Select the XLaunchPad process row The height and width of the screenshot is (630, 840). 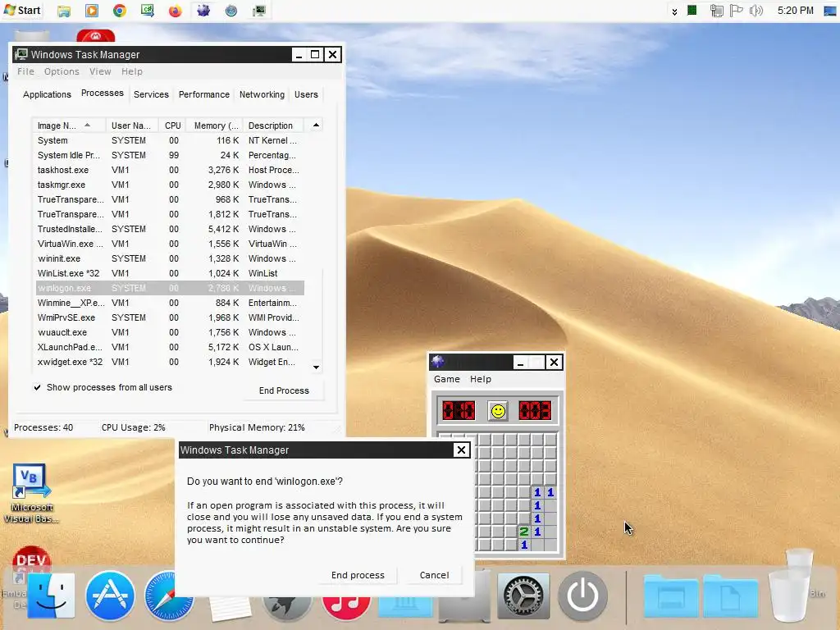(x=170, y=347)
